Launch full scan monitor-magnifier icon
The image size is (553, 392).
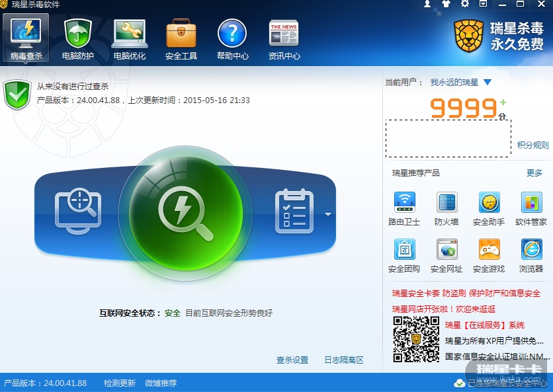[x=78, y=211]
